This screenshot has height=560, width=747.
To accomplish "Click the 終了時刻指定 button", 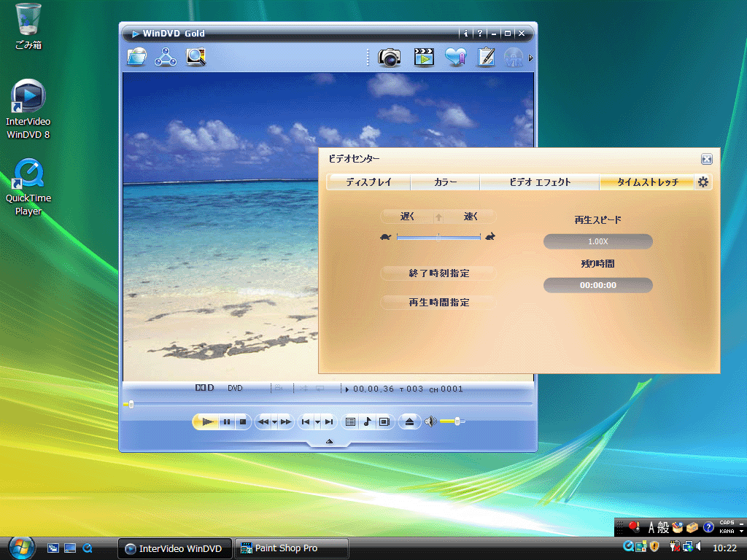I will click(438, 273).
